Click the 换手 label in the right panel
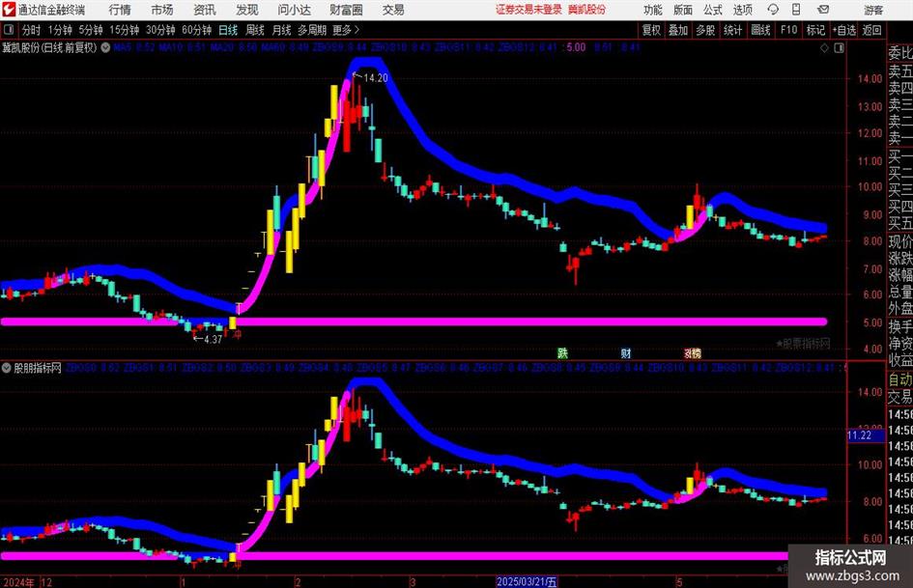This screenshot has height=588, width=913. 900,326
